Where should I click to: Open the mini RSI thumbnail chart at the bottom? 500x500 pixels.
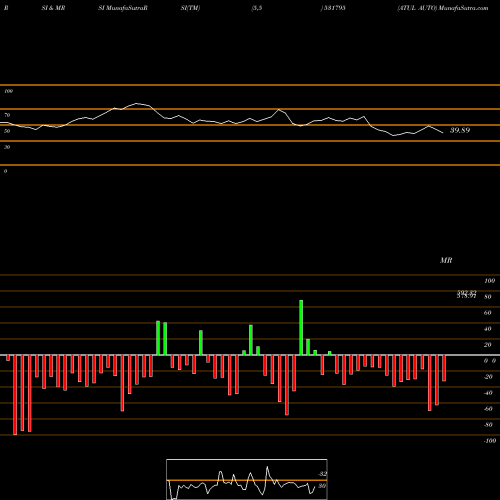click(x=247, y=479)
